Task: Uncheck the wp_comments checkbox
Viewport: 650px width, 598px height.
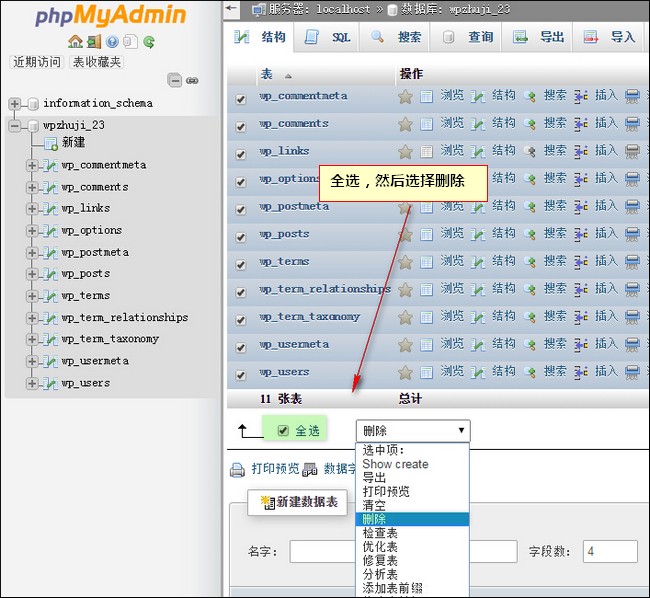Action: (x=240, y=126)
